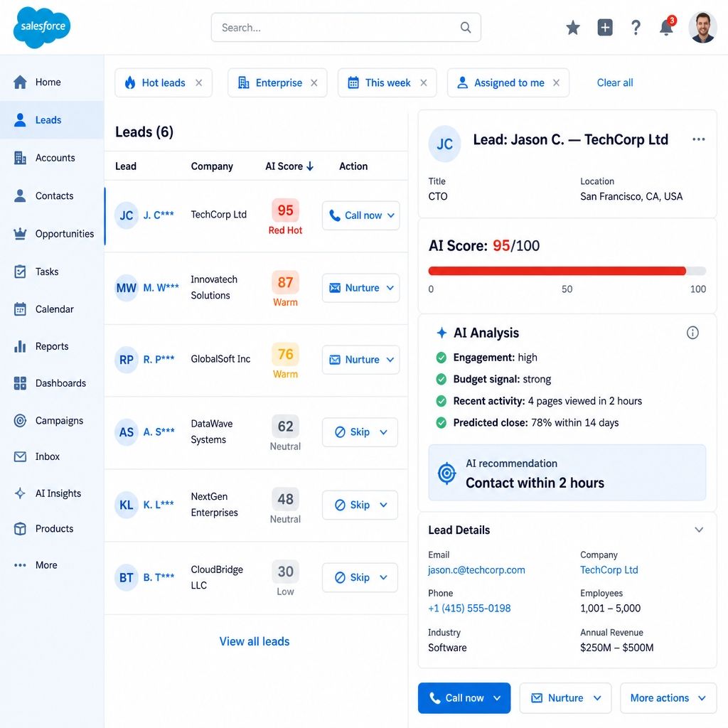728x728 pixels.
Task: Click Clear all filters link
Action: pos(615,82)
